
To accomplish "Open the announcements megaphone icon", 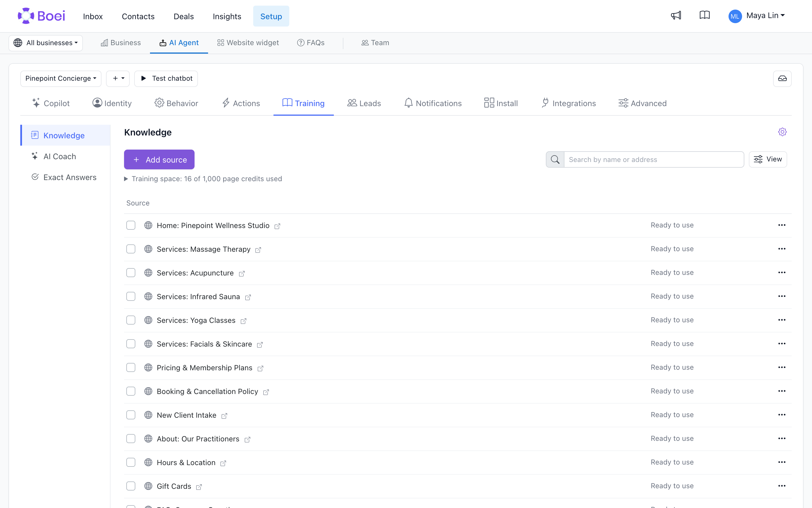I will pos(676,16).
